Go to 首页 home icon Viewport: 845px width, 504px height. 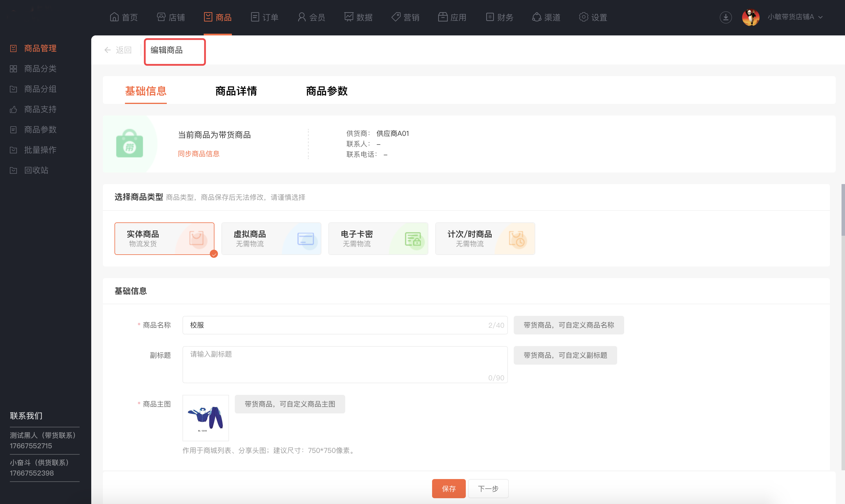click(x=114, y=17)
